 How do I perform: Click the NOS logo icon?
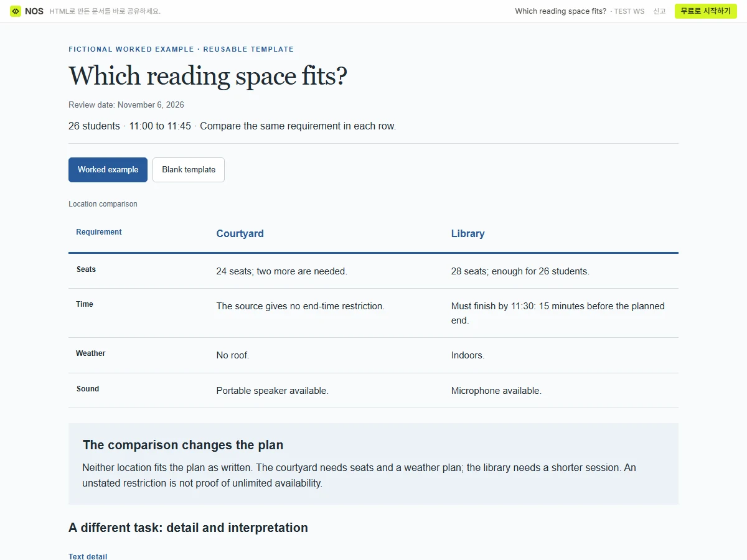point(16,11)
